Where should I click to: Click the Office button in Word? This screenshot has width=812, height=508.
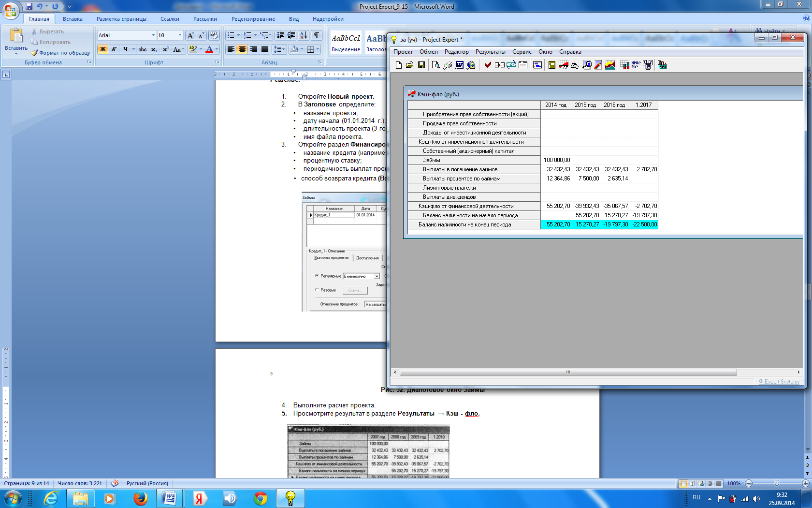[x=10, y=10]
